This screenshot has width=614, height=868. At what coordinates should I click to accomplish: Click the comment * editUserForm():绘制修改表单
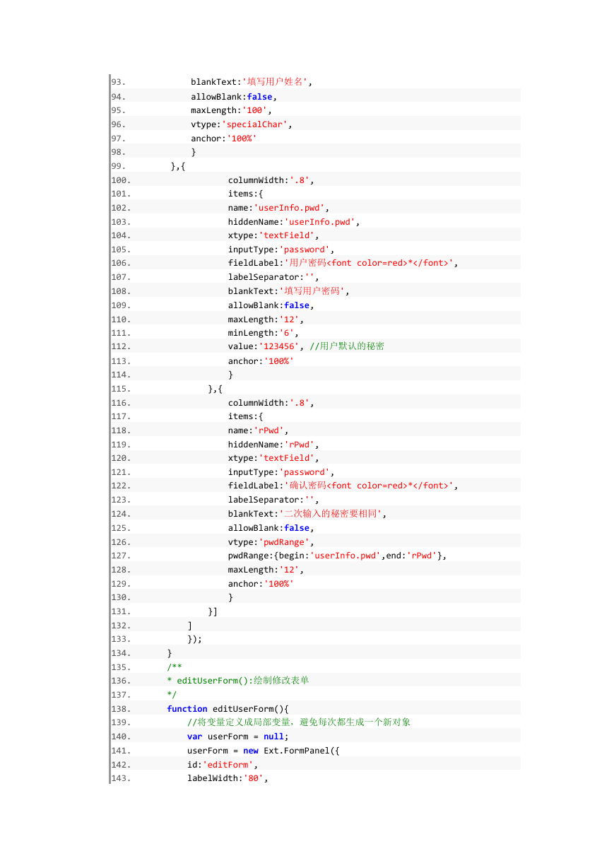click(x=238, y=680)
